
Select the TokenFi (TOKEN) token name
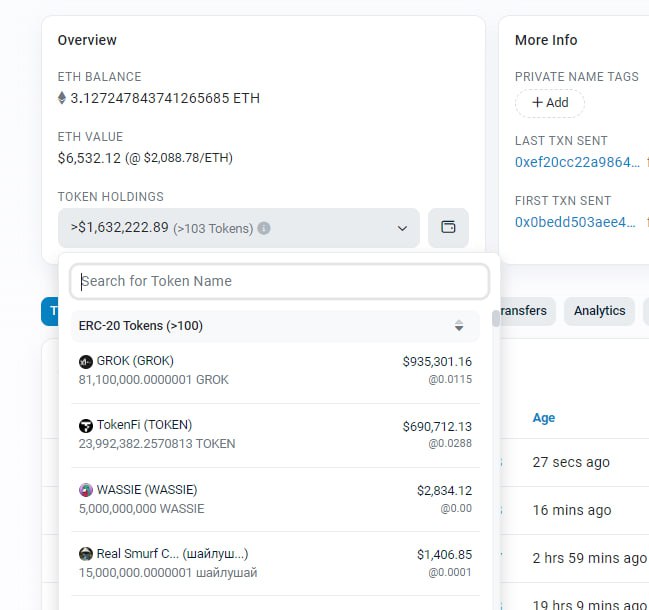[144, 425]
